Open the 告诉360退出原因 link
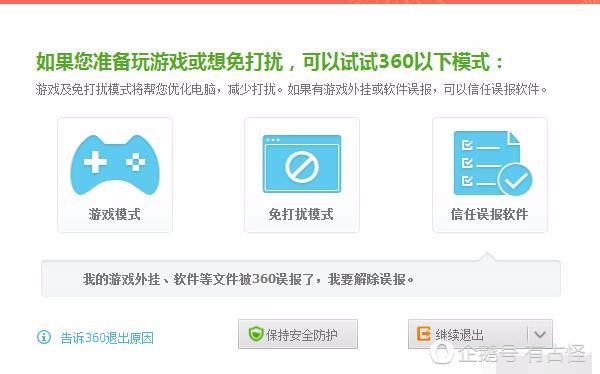The height and width of the screenshot is (374, 600). (107, 338)
